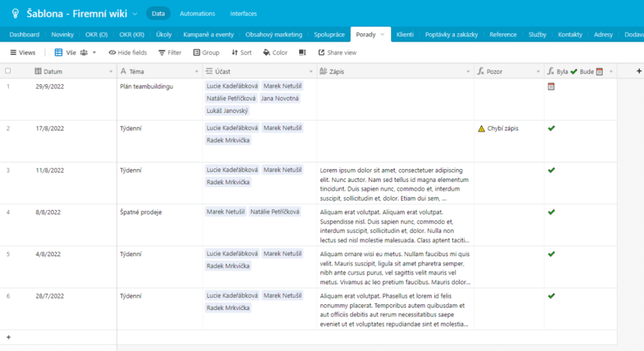The image size is (644, 351).
Task: Open the Interfaces tab
Action: (x=244, y=13)
